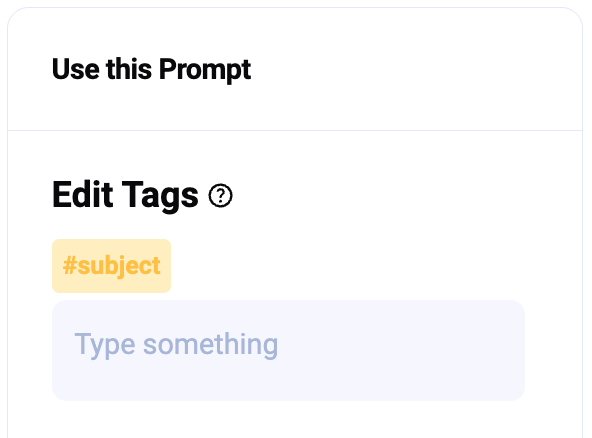Show help for Edit Tags section
The width and height of the screenshot is (592, 438).
(x=220, y=196)
